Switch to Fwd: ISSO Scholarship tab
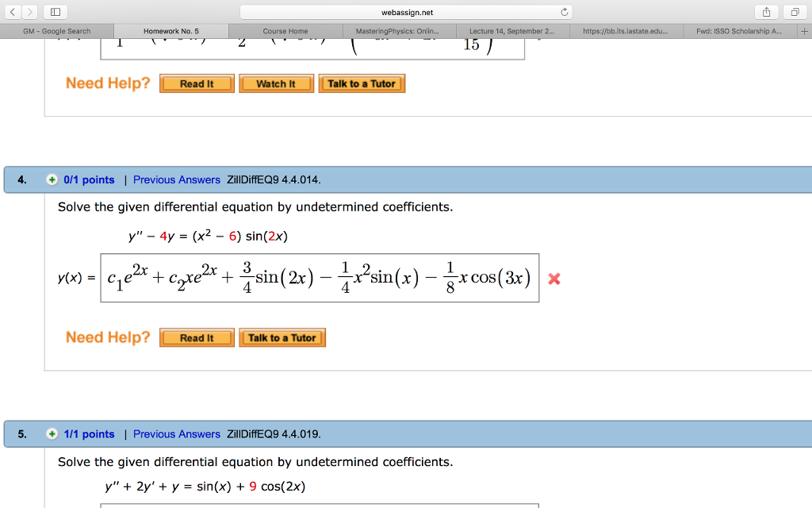This screenshot has height=508, width=812. coord(739,31)
